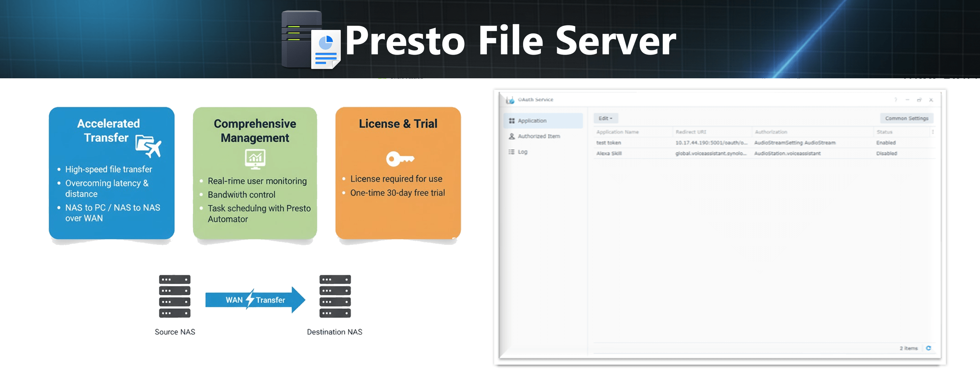Open help using the question mark icon
This screenshot has width=980, height=381.
click(x=895, y=99)
